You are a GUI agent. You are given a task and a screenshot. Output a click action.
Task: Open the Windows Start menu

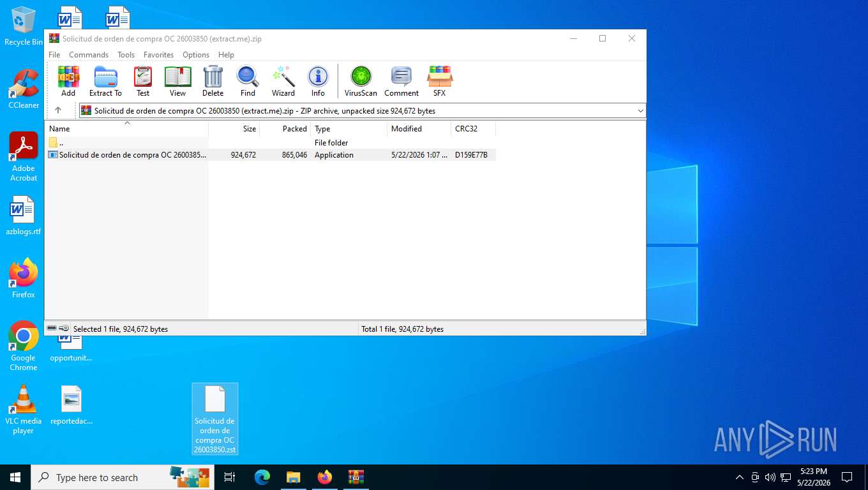coord(15,477)
